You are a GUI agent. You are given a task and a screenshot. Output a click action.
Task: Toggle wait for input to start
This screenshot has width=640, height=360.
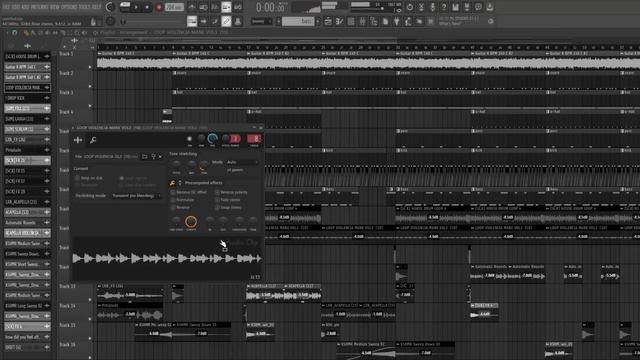coord(203,7)
